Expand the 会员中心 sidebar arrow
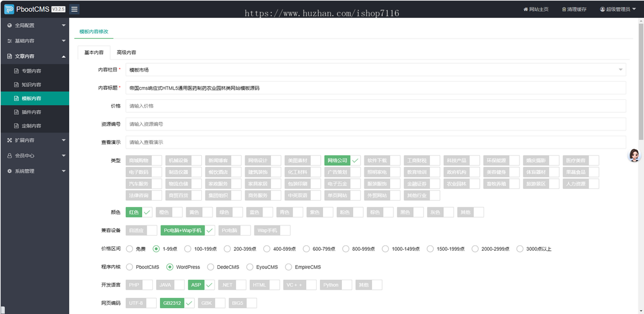Viewport: 644px width, 314px height. point(63,156)
